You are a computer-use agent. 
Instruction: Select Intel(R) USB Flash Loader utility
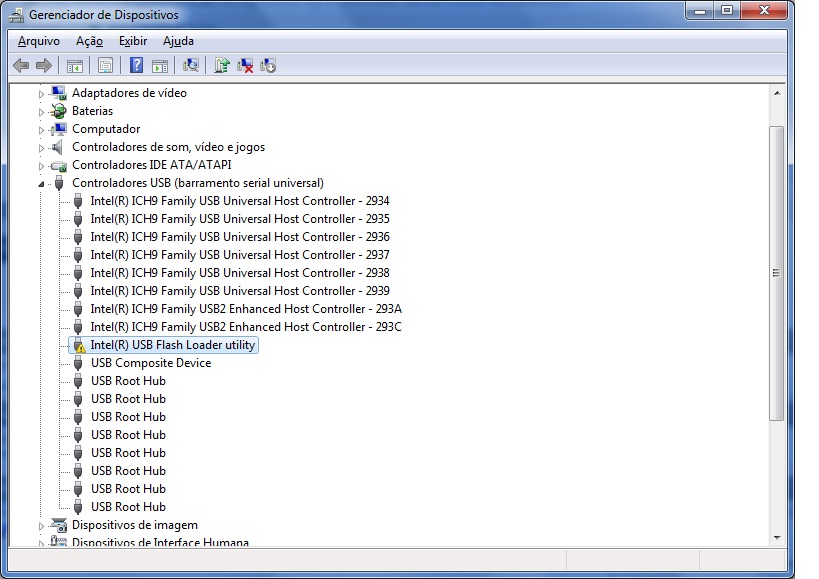[x=172, y=345]
